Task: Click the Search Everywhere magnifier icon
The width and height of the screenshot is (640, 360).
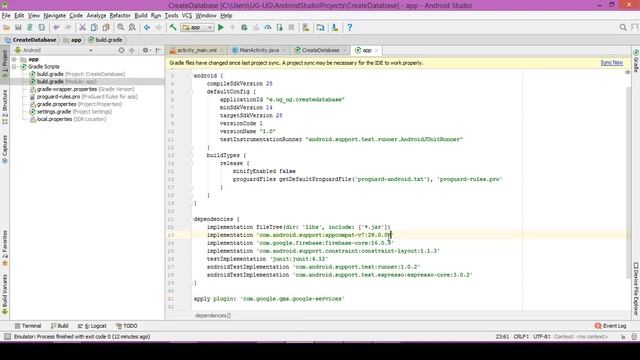Action: pyautogui.click(x=623, y=27)
